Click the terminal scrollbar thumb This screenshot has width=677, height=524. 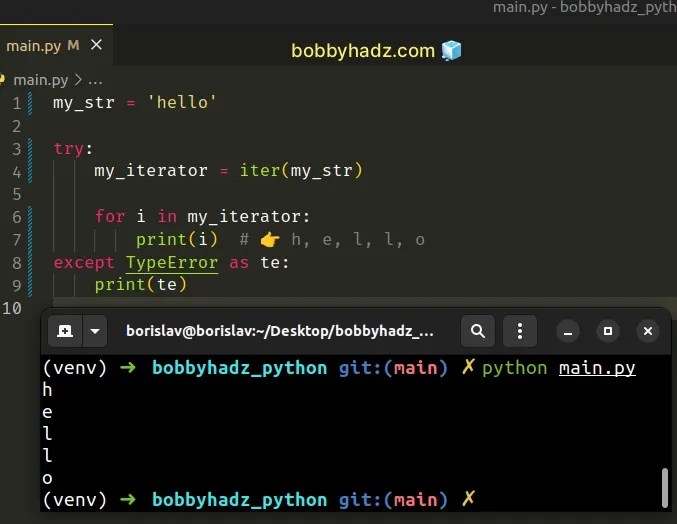coord(665,488)
